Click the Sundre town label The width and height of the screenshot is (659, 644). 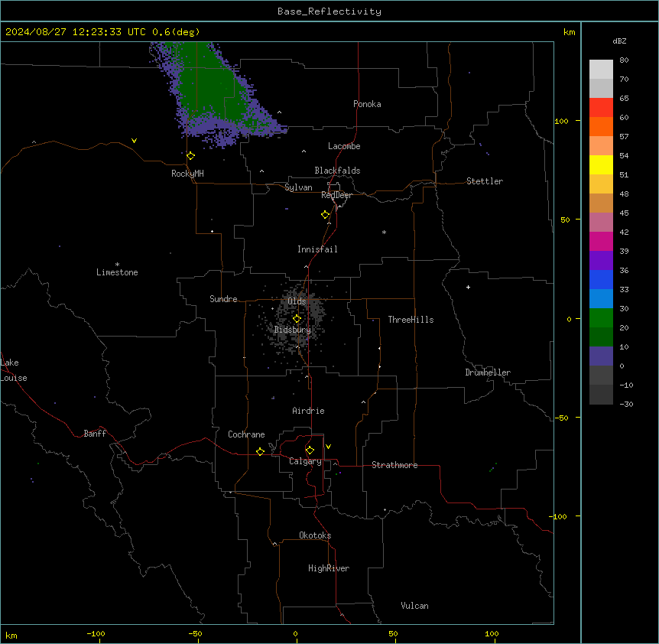click(223, 299)
